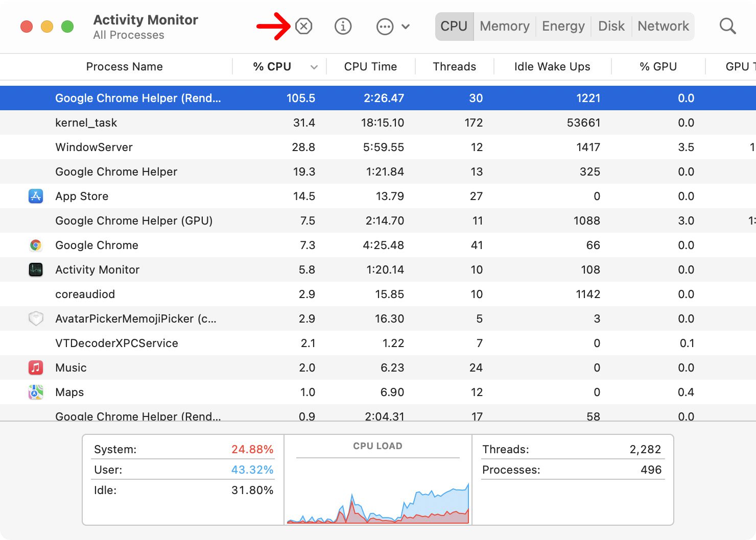
Task: Sort by CPU Time column header
Action: point(370,66)
